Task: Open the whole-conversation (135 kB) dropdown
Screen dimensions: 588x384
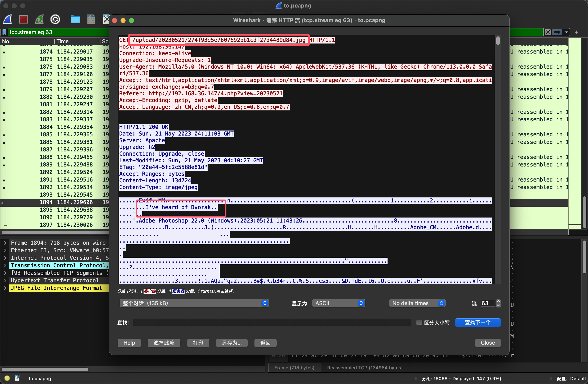Action: (x=194, y=303)
